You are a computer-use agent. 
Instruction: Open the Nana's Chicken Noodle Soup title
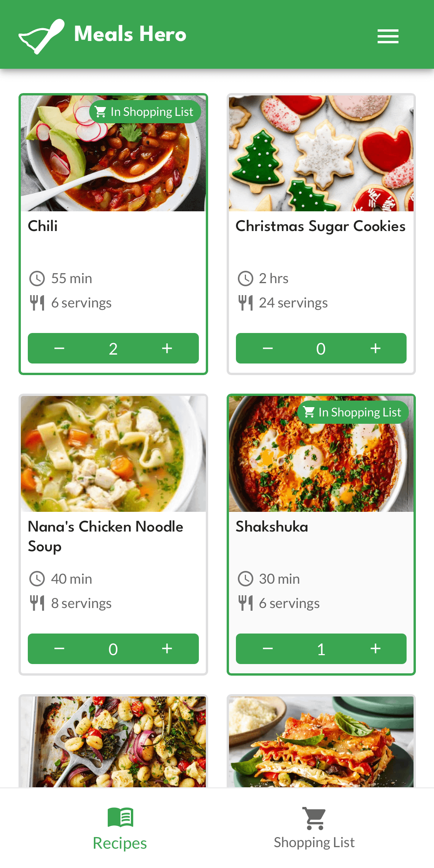pos(105,536)
